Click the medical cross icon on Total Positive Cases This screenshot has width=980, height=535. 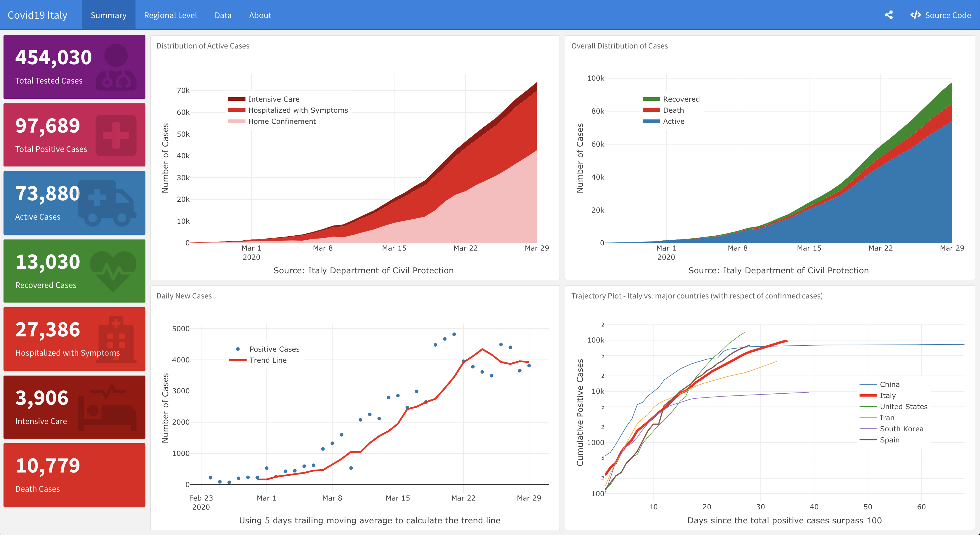(x=116, y=136)
